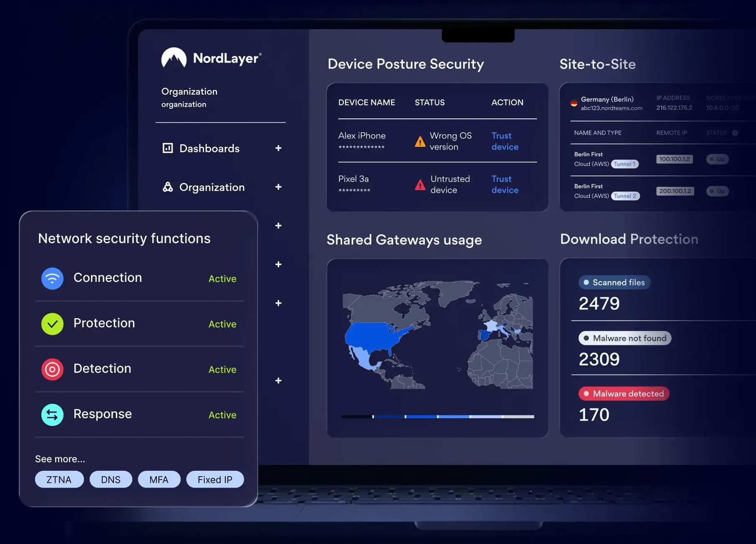Click the Shared Gateways usage bar
756x544 pixels.
[437, 416]
